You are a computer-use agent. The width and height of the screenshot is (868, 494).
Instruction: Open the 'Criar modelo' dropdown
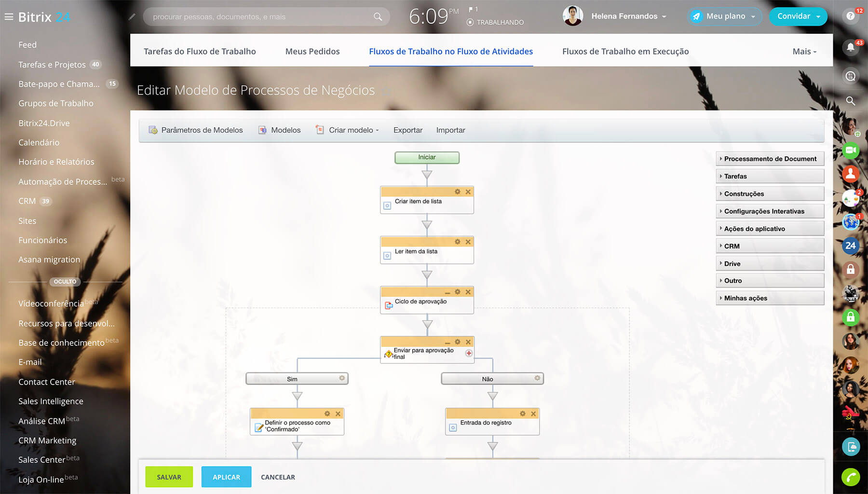click(353, 130)
